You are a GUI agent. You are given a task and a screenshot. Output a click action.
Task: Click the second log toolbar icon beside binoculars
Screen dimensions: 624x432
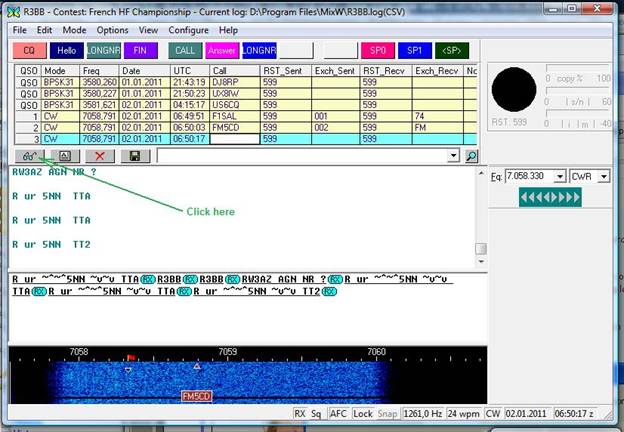(x=64, y=156)
